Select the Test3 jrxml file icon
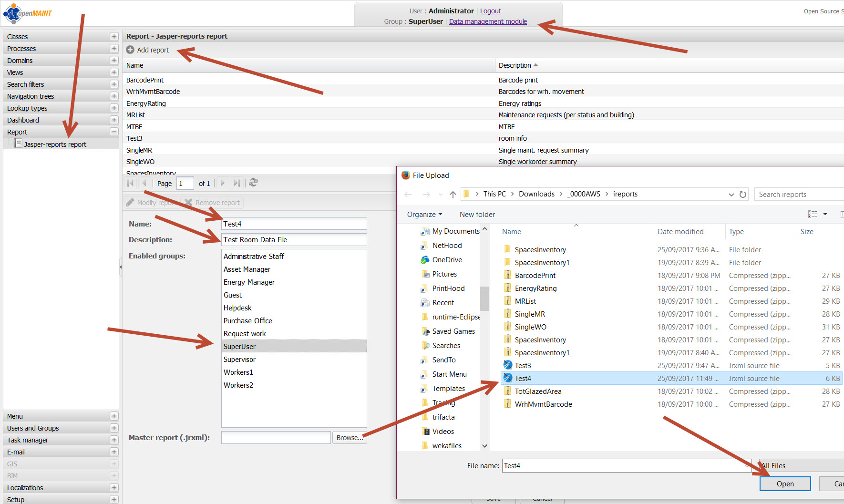 click(508, 365)
